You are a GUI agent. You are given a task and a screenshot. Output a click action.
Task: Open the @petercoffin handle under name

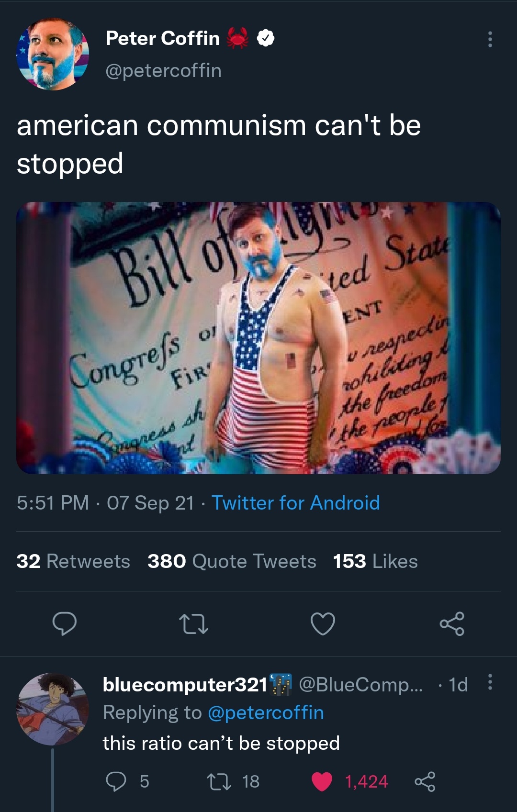(163, 71)
